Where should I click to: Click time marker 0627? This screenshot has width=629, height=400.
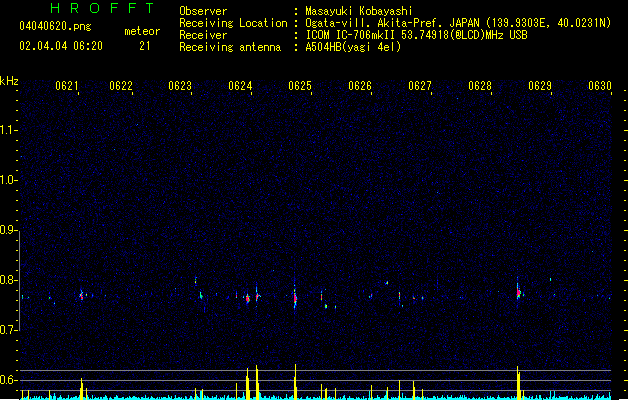point(420,86)
